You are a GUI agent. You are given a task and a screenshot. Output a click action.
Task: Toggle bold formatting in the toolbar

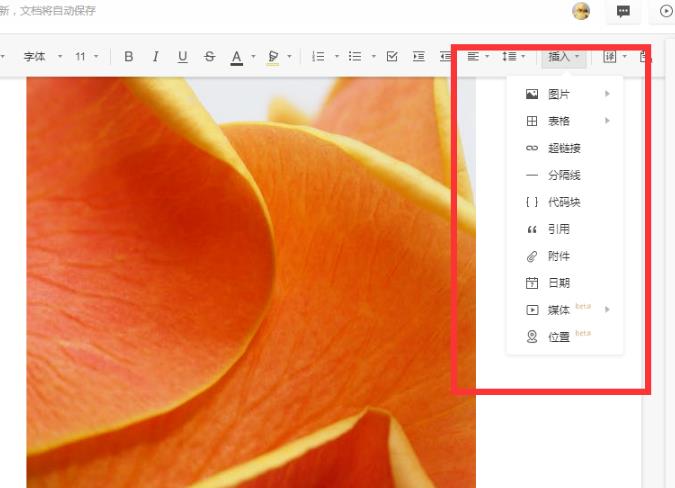click(128, 57)
